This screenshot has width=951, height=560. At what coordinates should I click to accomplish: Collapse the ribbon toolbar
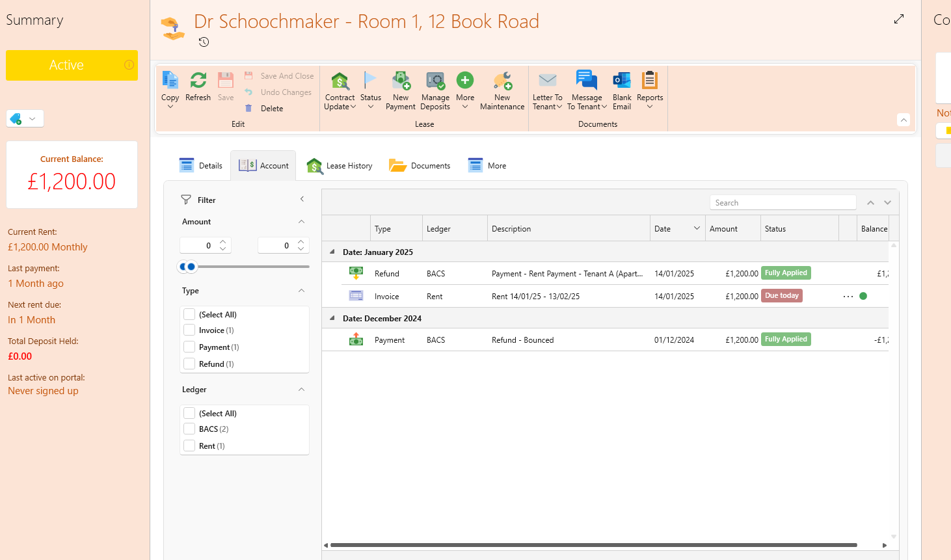coord(904,120)
